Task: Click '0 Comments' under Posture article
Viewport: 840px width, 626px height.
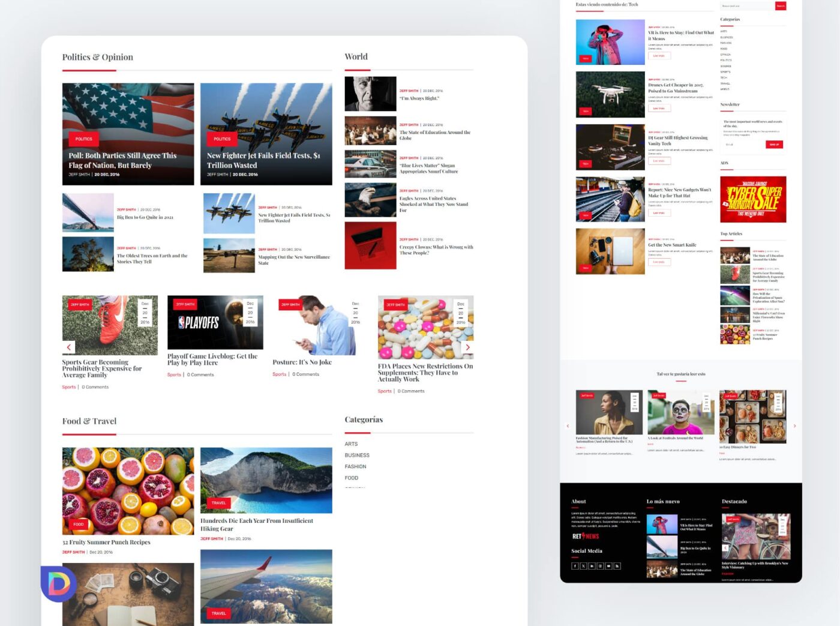Action: 306,374
